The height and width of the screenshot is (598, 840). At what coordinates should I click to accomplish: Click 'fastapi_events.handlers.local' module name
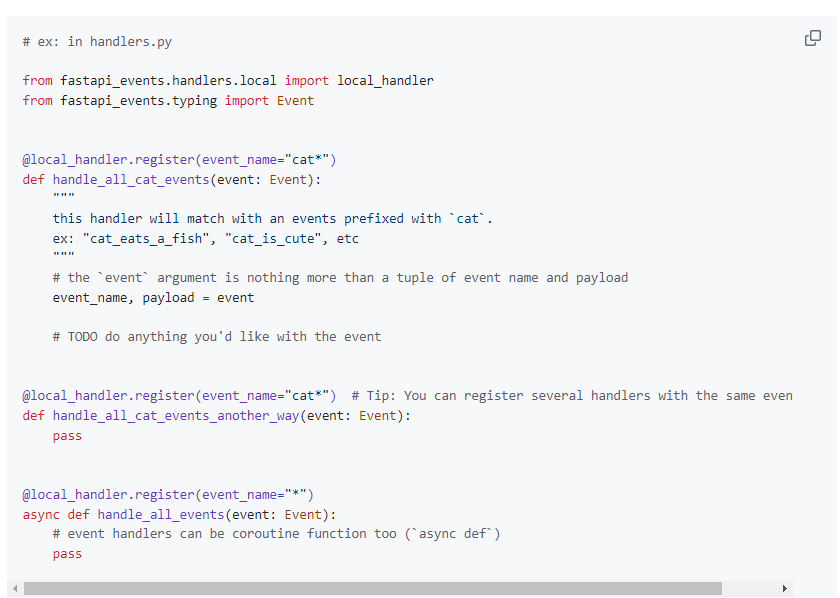[168, 81]
